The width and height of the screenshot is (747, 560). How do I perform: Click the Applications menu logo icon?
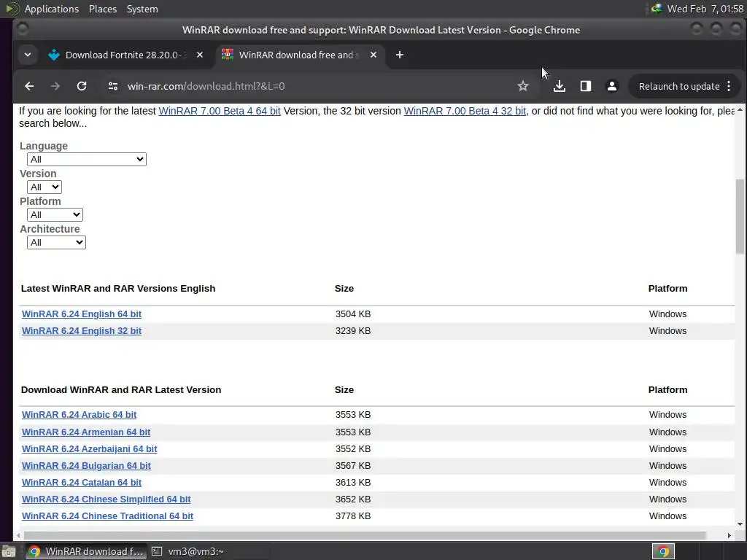(x=12, y=9)
